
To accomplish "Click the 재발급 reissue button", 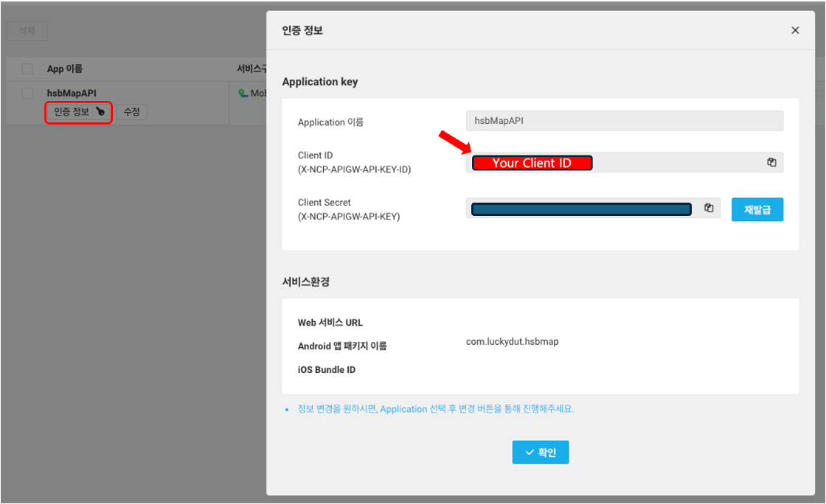I will [x=757, y=209].
